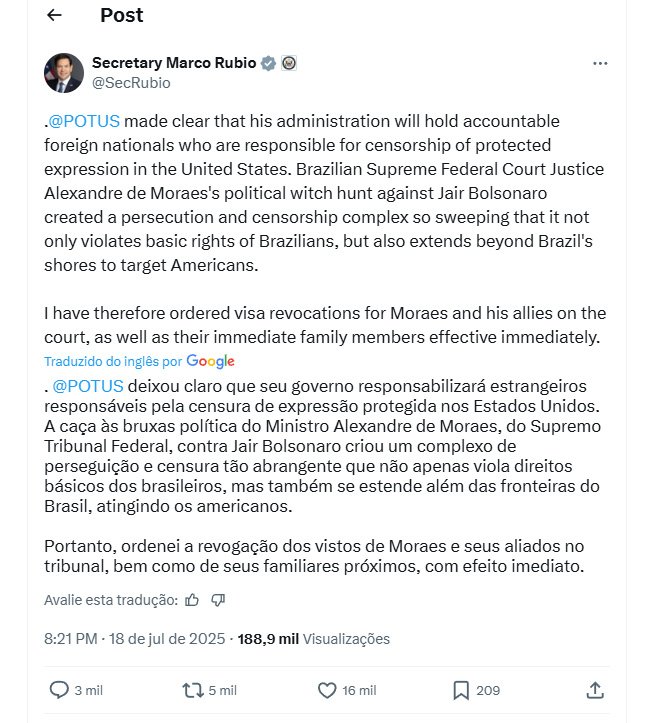Like the post with heart icon
The image size is (647, 723).
(x=327, y=690)
